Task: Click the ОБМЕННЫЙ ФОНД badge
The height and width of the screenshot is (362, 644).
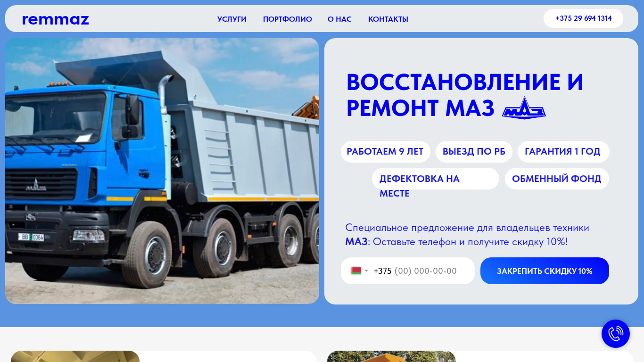Action: [x=557, y=179]
